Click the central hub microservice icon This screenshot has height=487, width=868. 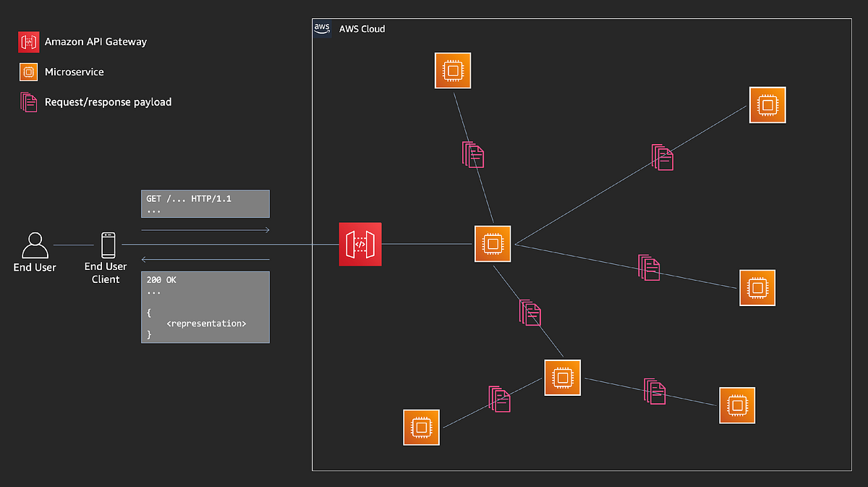tap(493, 244)
